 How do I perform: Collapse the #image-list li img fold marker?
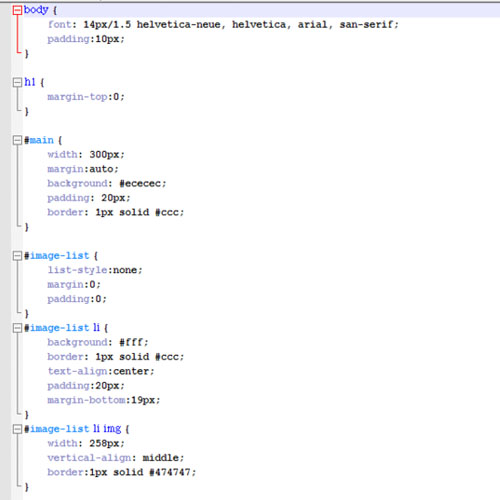17,429
